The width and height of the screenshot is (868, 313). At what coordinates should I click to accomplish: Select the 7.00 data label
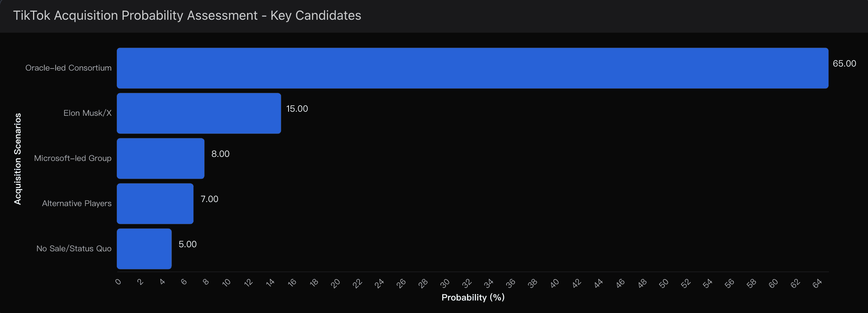pos(210,199)
